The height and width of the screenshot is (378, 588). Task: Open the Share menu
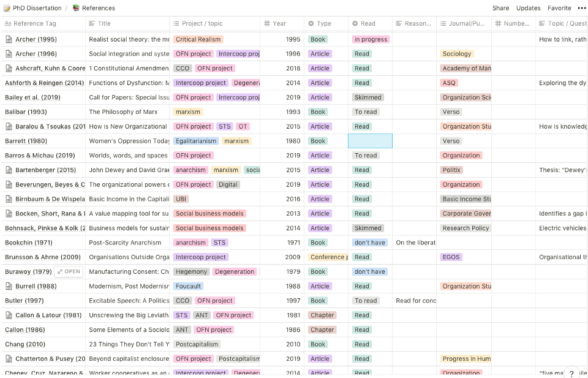(x=500, y=8)
